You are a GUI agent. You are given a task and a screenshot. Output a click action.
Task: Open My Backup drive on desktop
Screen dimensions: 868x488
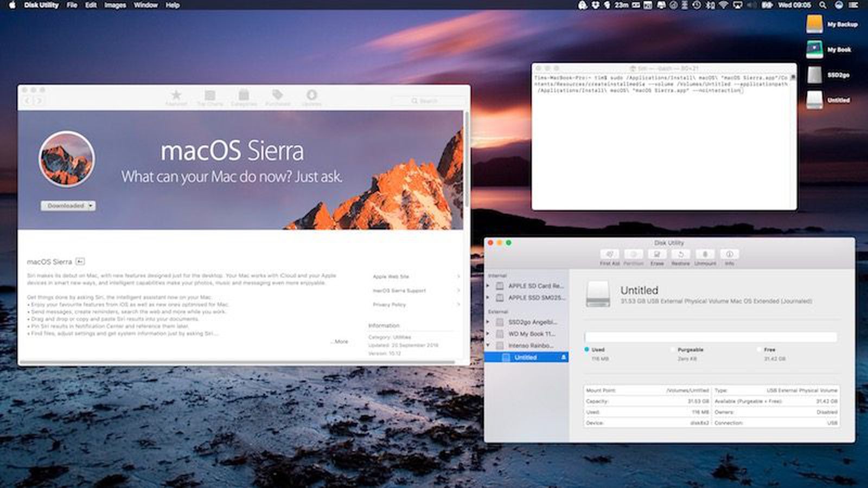[814, 24]
